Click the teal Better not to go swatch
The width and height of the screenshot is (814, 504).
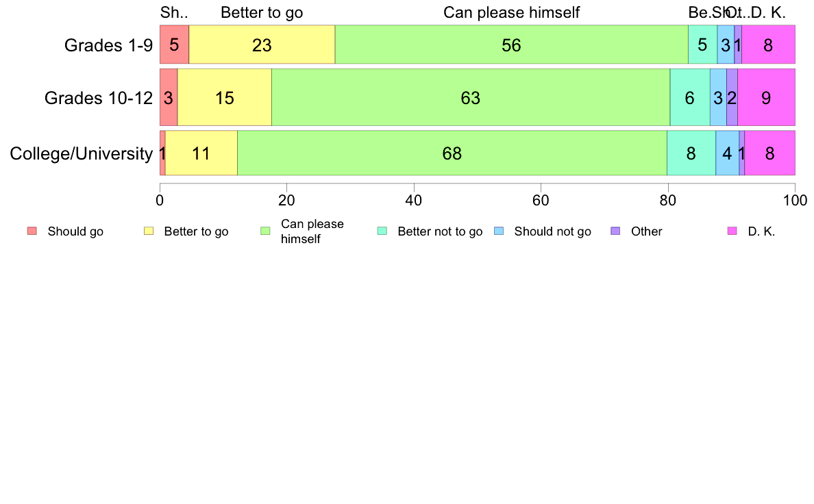click(382, 231)
